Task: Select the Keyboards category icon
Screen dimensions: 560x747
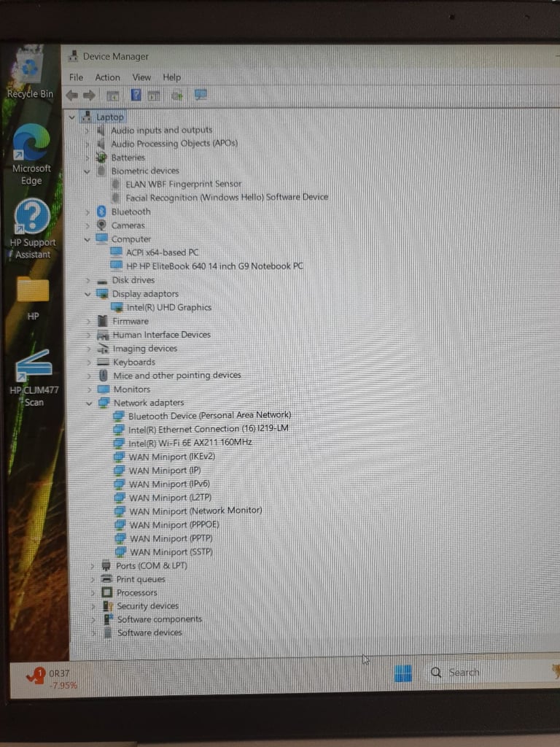Action: [104, 362]
